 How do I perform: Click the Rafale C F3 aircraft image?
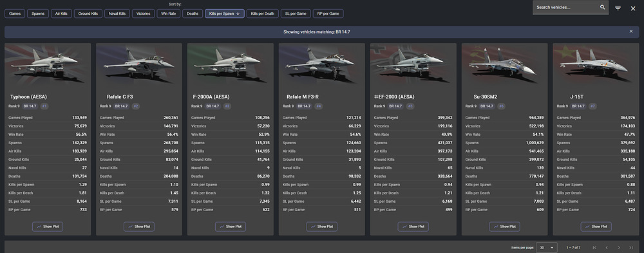139,64
